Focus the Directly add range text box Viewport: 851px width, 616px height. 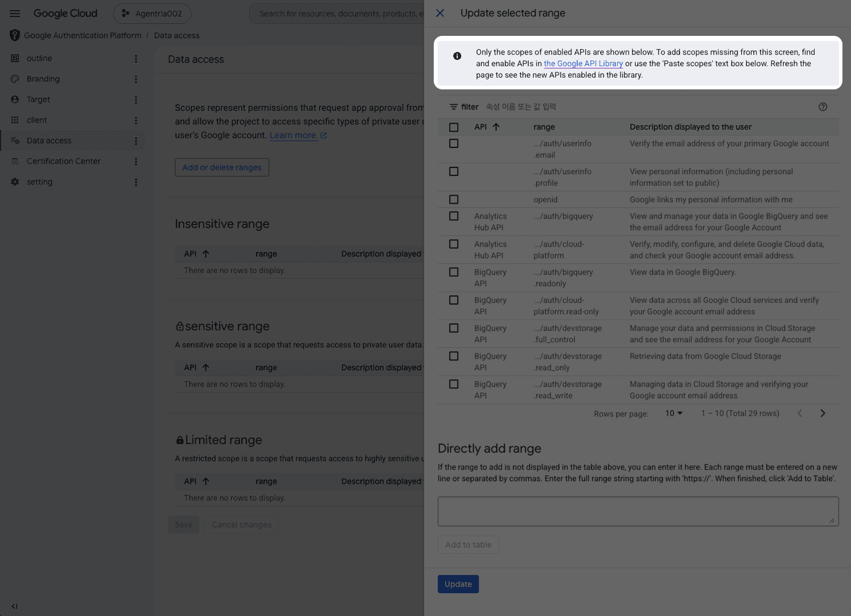pyautogui.click(x=638, y=511)
